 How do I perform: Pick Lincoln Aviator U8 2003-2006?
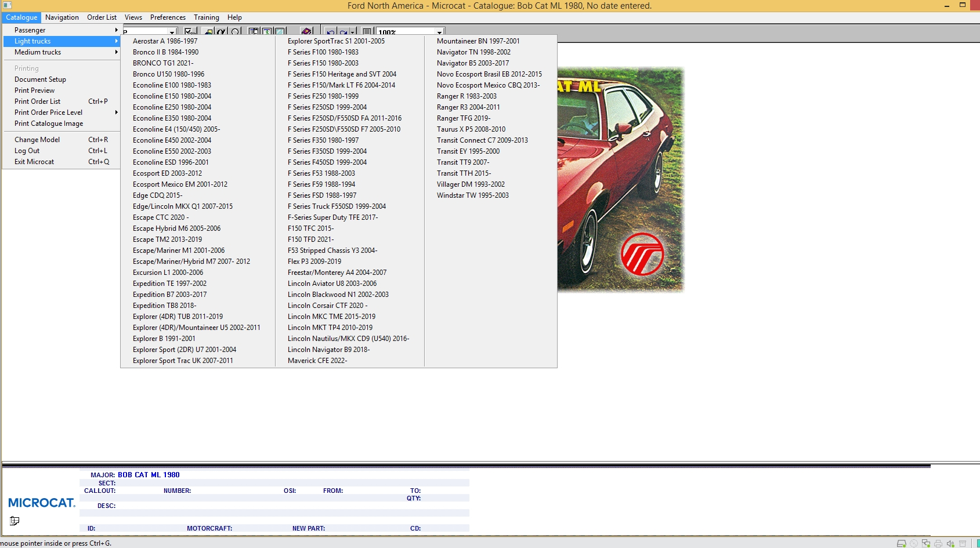[332, 284]
